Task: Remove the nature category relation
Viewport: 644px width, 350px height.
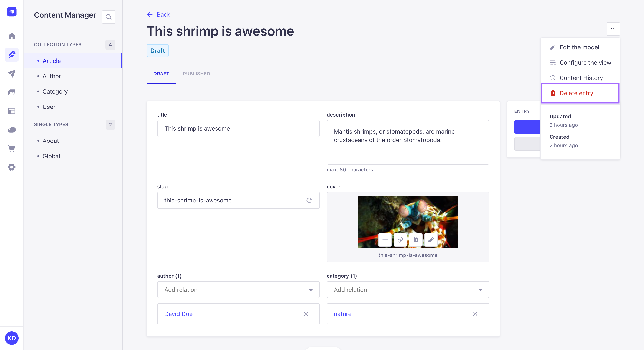Action: coord(476,313)
